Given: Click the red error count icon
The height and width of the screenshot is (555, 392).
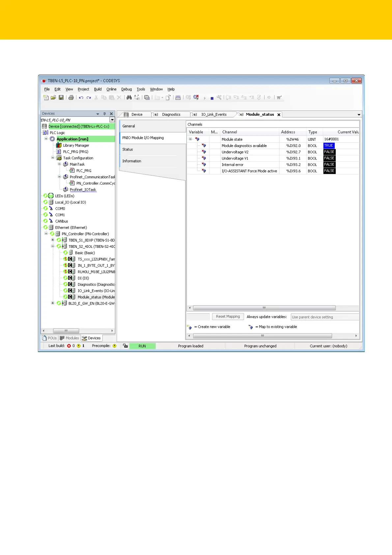Looking at the screenshot, I should pyautogui.click(x=69, y=346).
